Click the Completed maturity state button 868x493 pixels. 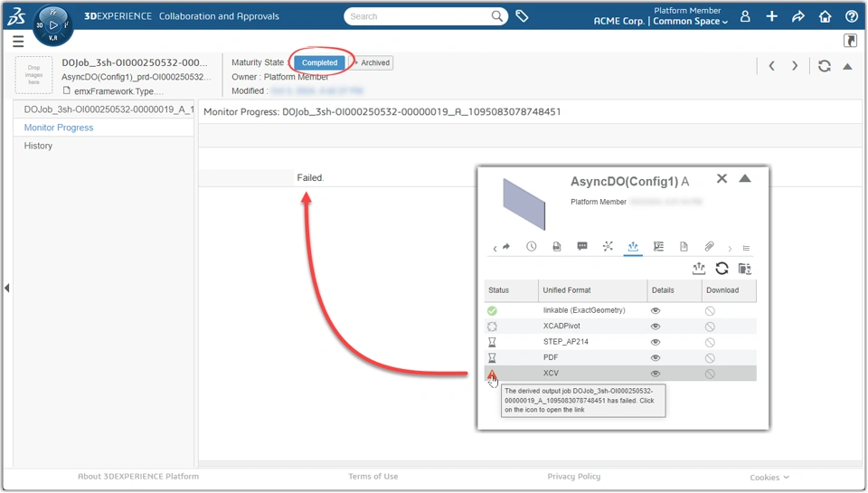pos(319,62)
